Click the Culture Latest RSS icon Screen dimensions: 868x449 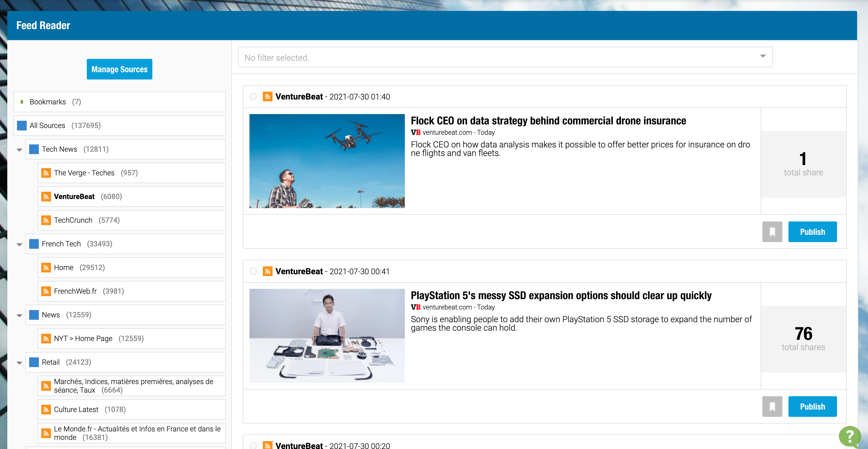click(x=46, y=410)
